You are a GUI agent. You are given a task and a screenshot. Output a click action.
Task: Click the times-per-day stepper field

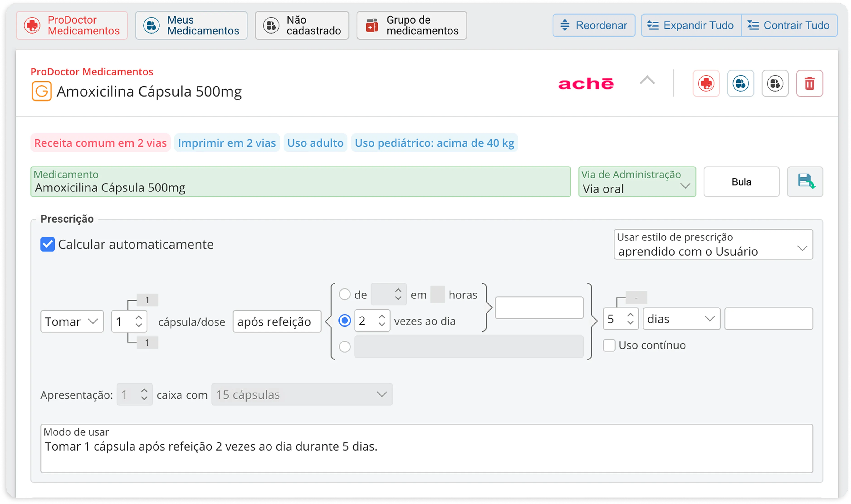coord(372,321)
